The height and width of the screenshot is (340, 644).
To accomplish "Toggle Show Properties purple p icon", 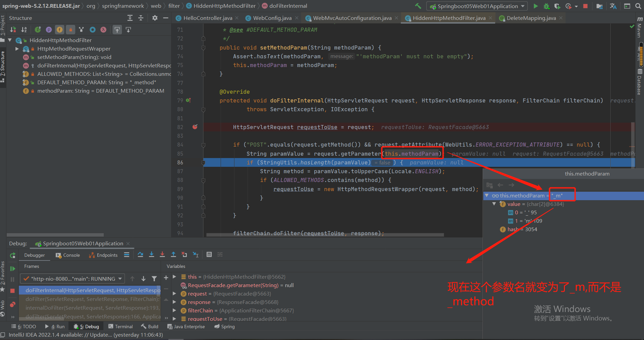I will click(49, 30).
